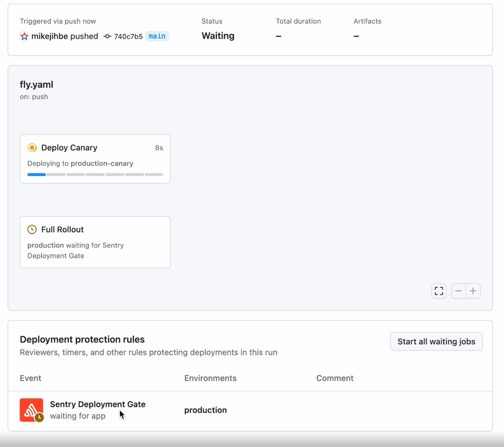Zoom in the workflow graph with plus icon
Screen dimensions: 504x447
[x=473, y=291]
